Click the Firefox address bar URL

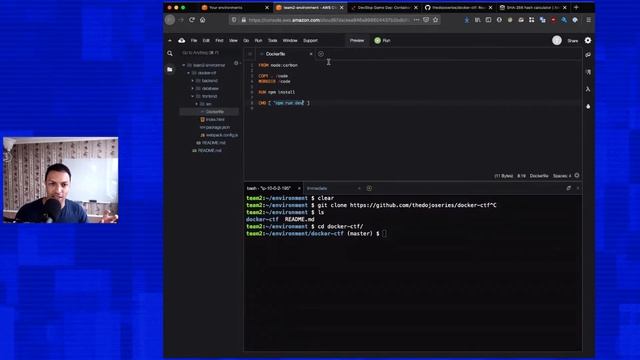(x=329, y=20)
